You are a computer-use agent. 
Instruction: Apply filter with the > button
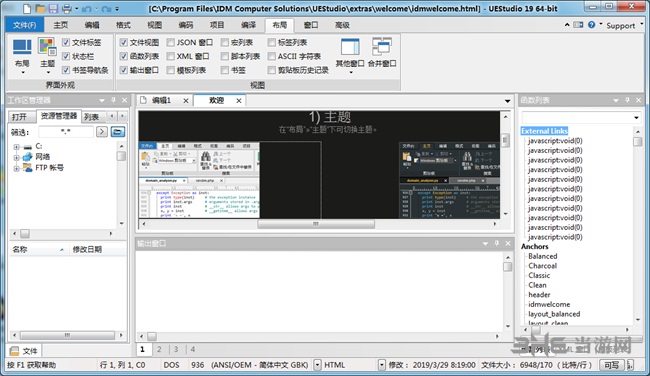102,132
